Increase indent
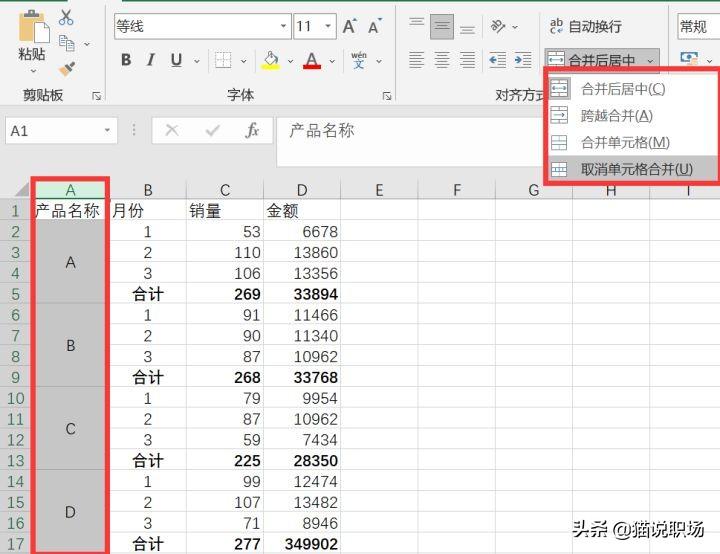Viewport: 720px width, 554px height. click(523, 60)
